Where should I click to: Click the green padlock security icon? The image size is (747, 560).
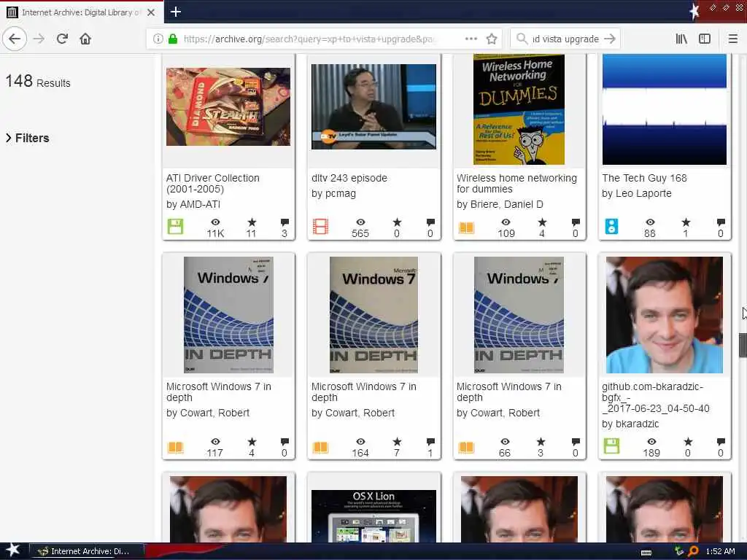click(x=173, y=39)
